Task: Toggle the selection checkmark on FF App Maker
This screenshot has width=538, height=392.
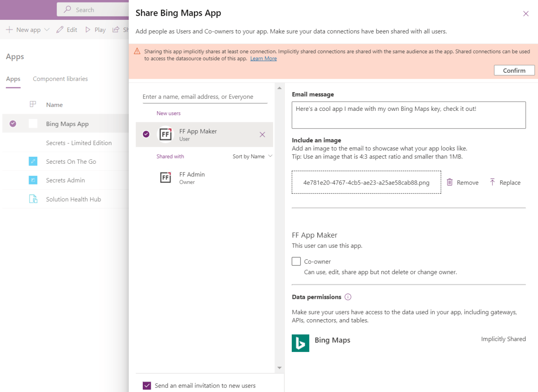Action: [146, 134]
